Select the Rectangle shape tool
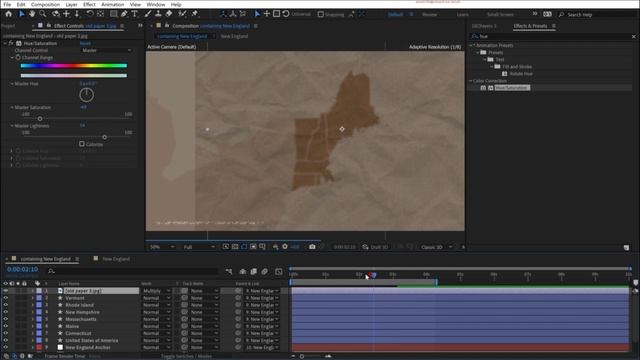The width and height of the screenshot is (640, 360). click(113, 14)
